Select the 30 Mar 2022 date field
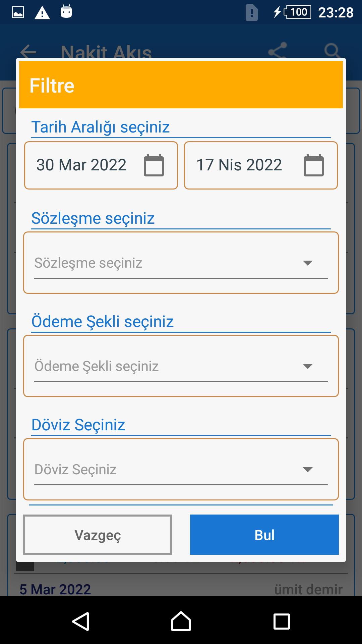 pyautogui.click(x=101, y=165)
